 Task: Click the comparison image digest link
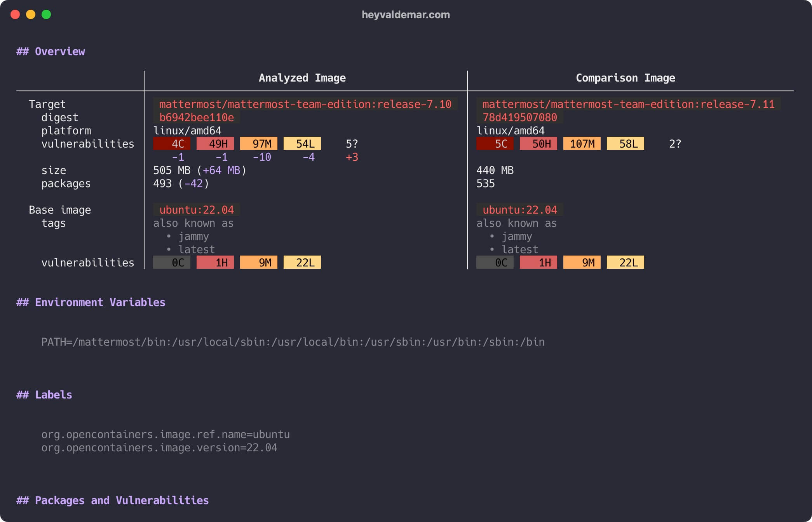515,117
